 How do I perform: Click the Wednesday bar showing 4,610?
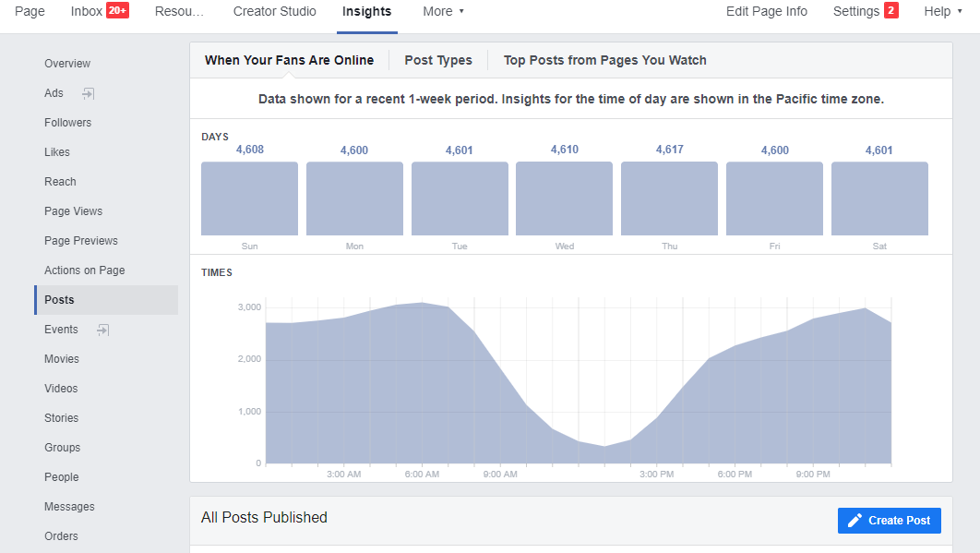564,198
